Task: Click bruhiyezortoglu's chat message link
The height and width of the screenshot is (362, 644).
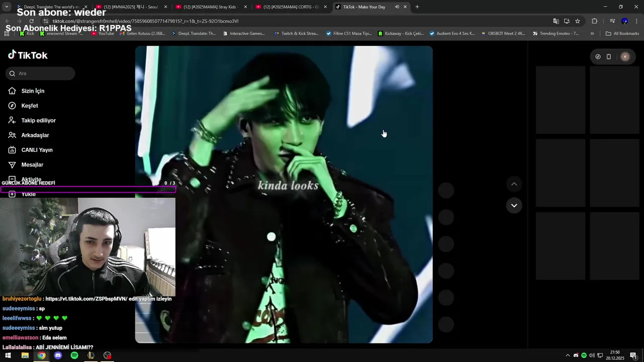Action: tap(87, 299)
